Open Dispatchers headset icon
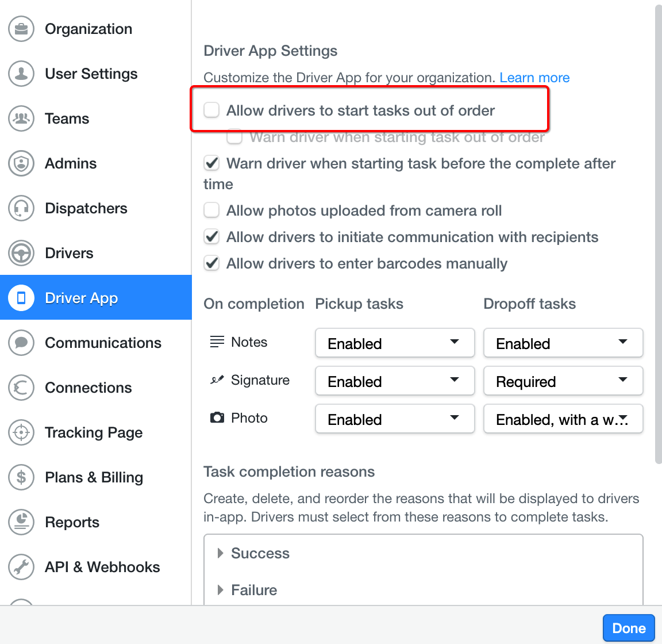Image resolution: width=662 pixels, height=644 pixels. [21, 208]
